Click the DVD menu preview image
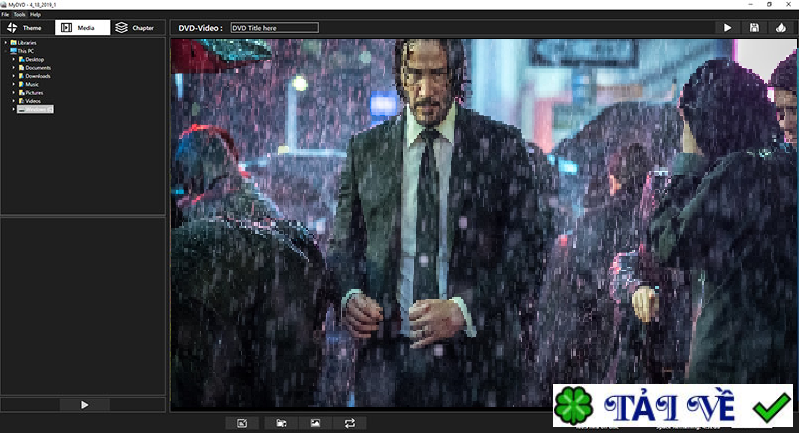799x433 pixels. (x=483, y=223)
